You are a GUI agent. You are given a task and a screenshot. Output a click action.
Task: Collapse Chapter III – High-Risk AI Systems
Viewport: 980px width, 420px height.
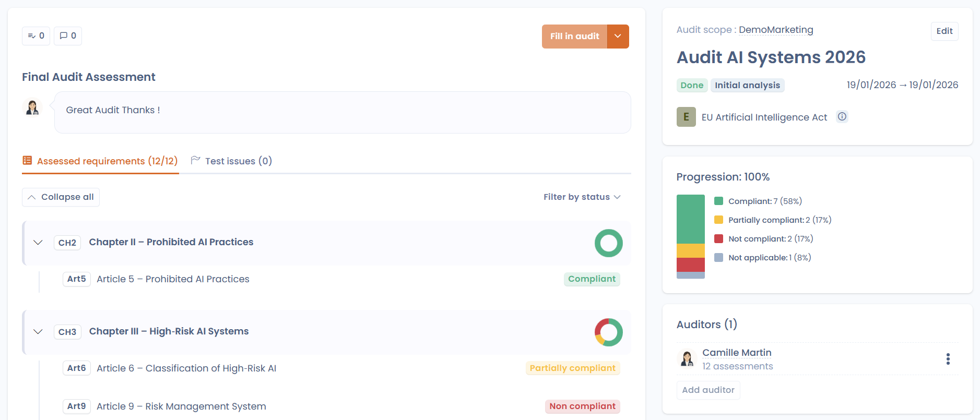(38, 332)
